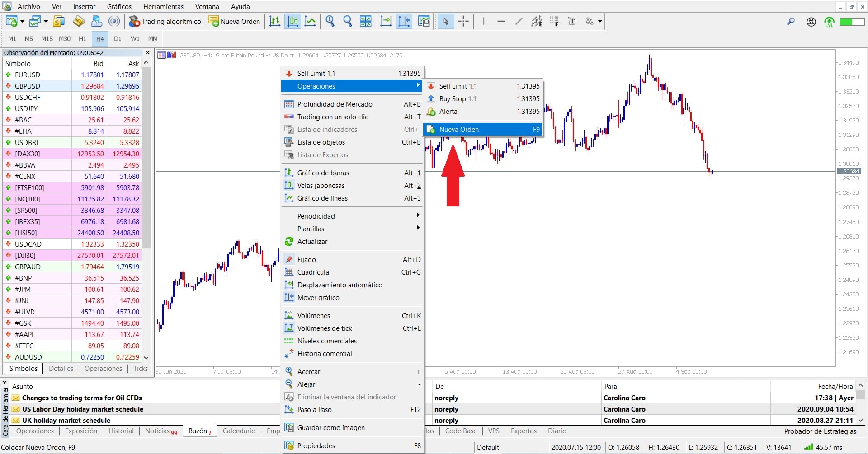
Task: Expand the Plantillas submenu
Action: click(x=352, y=229)
